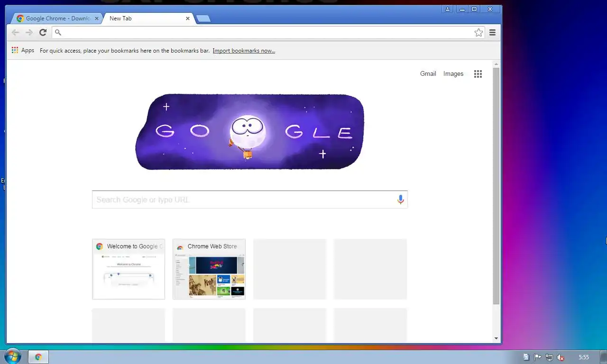Open Action Center flag icon
The height and width of the screenshot is (364, 607).
point(537,357)
